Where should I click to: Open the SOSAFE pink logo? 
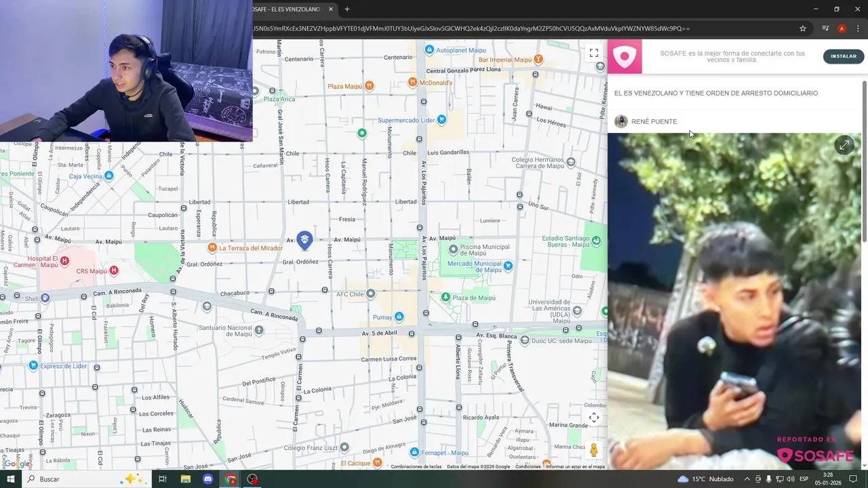(625, 56)
